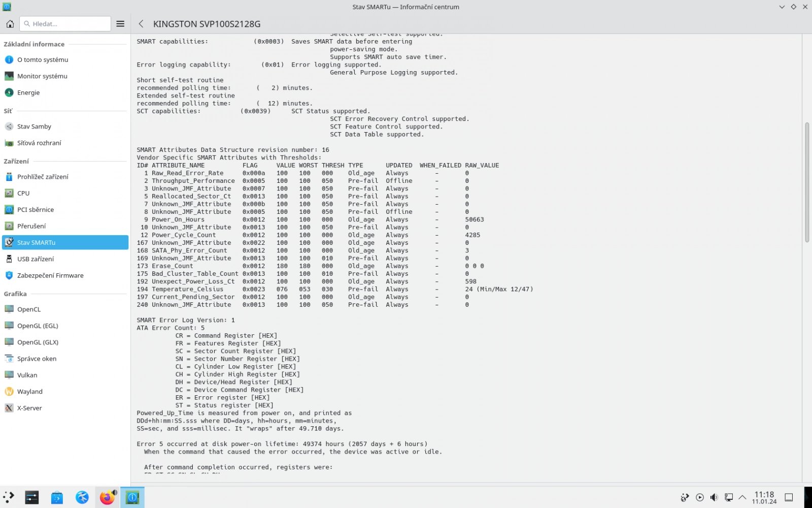Open Síťová rozhraní network interfaces

pos(65,143)
